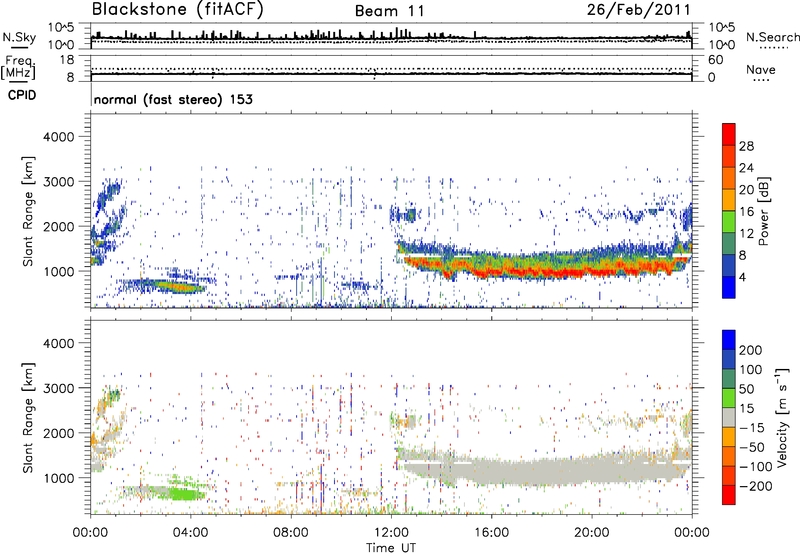Viewport: 800px width, 554px height.
Task: Pick the gray segment of Velocity colorbar
Action: (729, 417)
